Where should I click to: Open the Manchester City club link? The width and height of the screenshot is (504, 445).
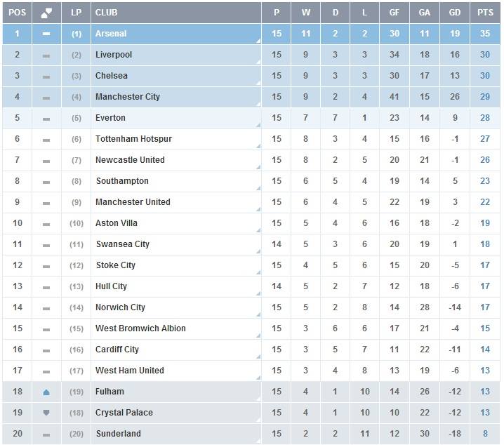pyautogui.click(x=128, y=97)
